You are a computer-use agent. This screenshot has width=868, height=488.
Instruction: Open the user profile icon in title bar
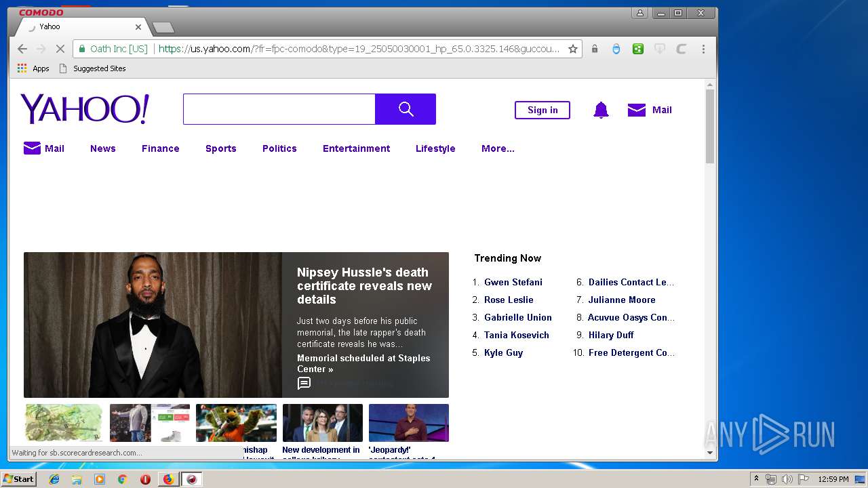click(x=639, y=13)
